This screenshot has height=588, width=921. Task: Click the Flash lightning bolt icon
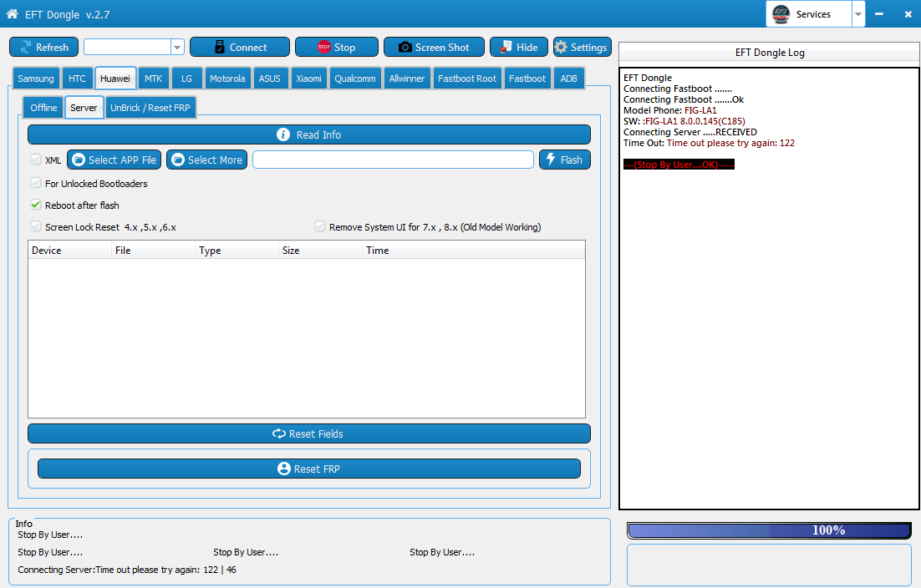(551, 160)
